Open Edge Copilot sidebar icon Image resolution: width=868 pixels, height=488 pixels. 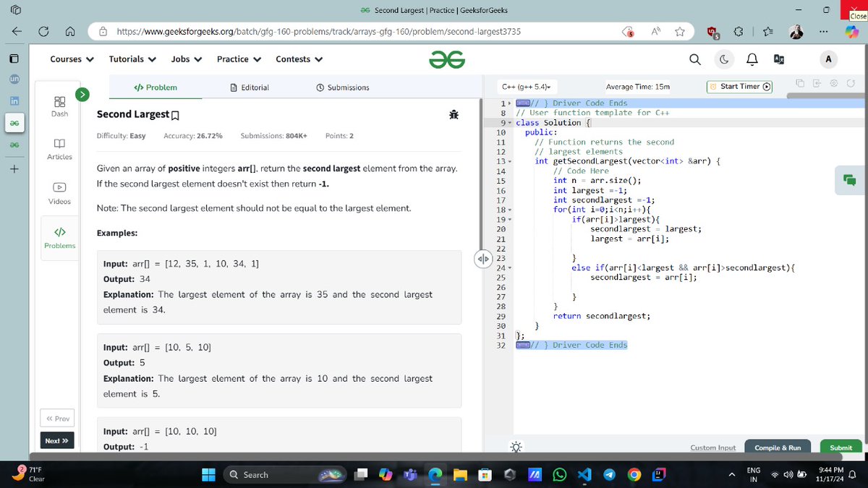point(852,33)
